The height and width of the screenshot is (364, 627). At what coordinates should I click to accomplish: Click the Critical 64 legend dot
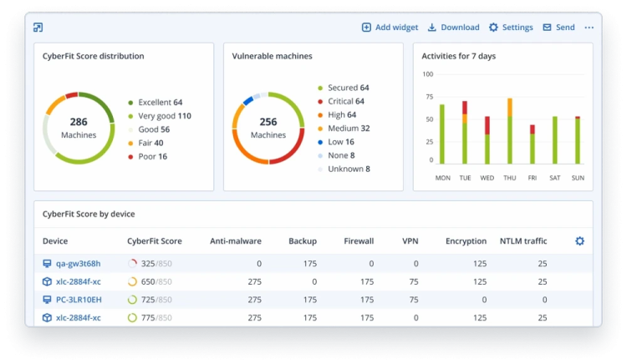320,101
